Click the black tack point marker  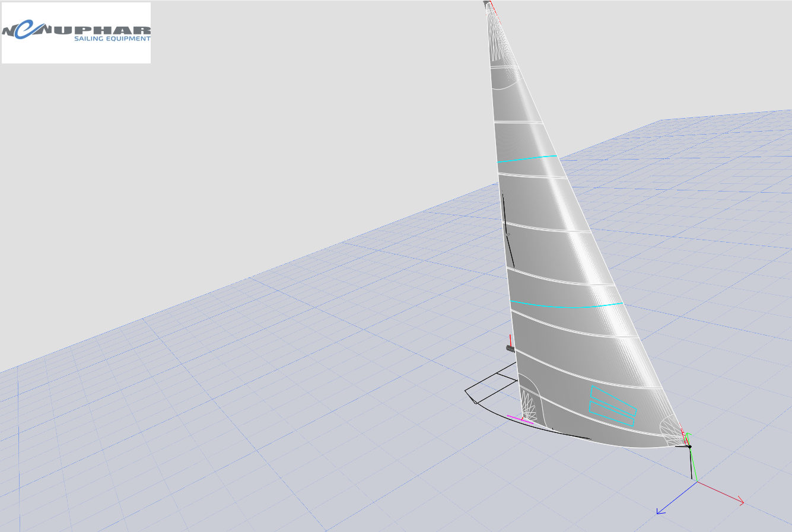(689, 446)
